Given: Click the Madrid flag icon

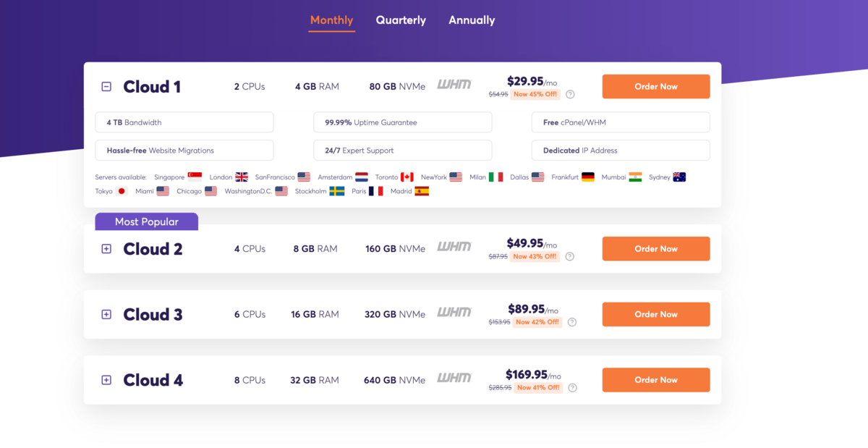Looking at the screenshot, I should click(x=422, y=191).
